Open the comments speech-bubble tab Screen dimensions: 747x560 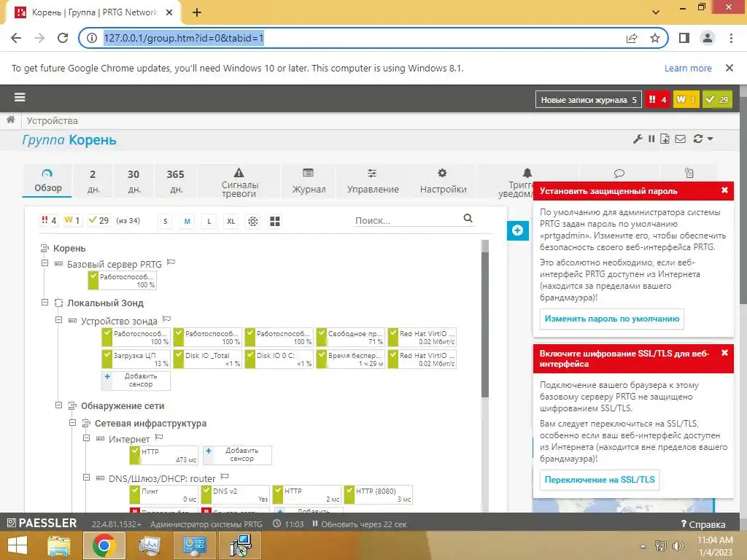619,173
